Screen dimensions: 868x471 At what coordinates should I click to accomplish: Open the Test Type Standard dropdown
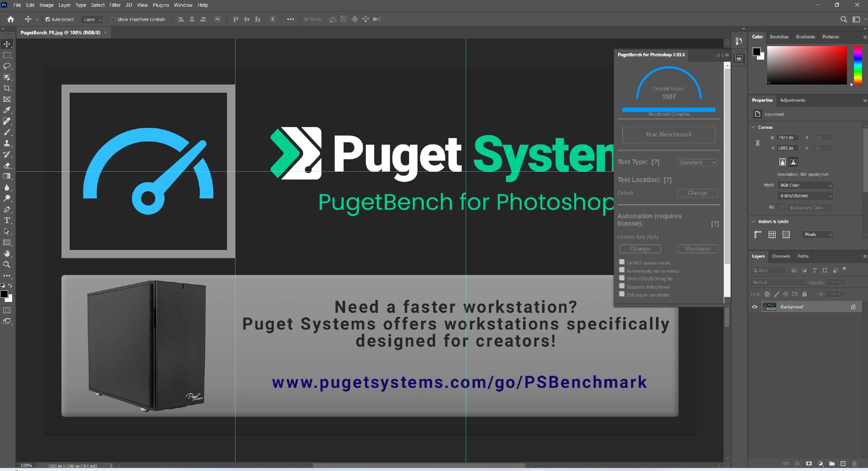[698, 163]
